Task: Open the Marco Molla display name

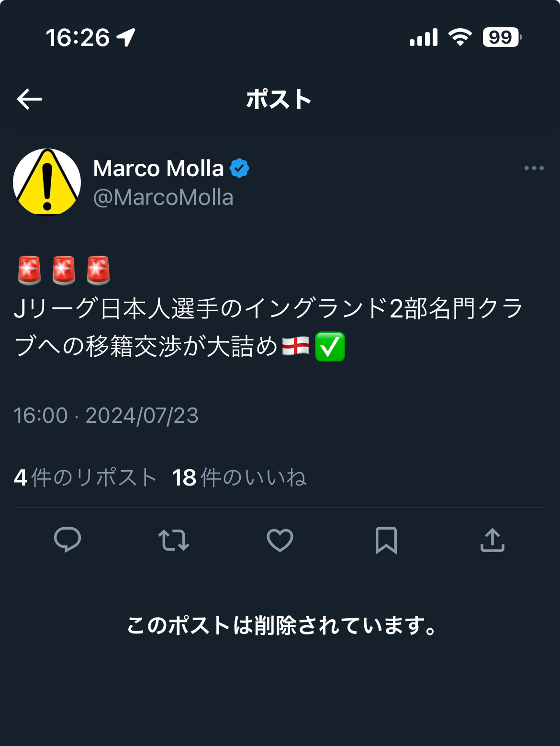Action: [158, 169]
